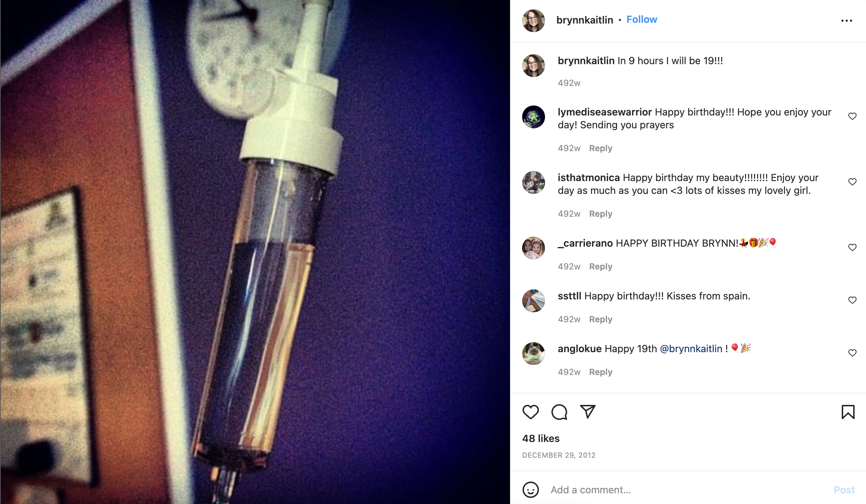This screenshot has width=866, height=504.
Task: Open ssttll's profile avatar
Action: pyautogui.click(x=534, y=301)
